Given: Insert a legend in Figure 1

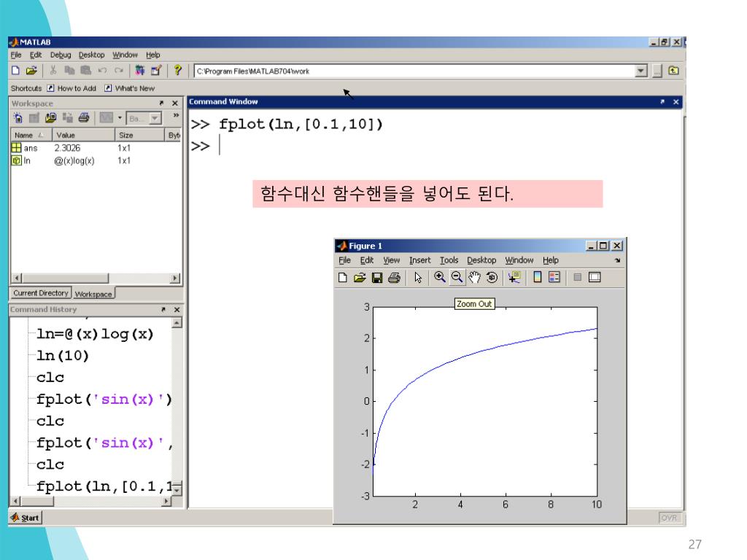Looking at the screenshot, I should point(554,277).
